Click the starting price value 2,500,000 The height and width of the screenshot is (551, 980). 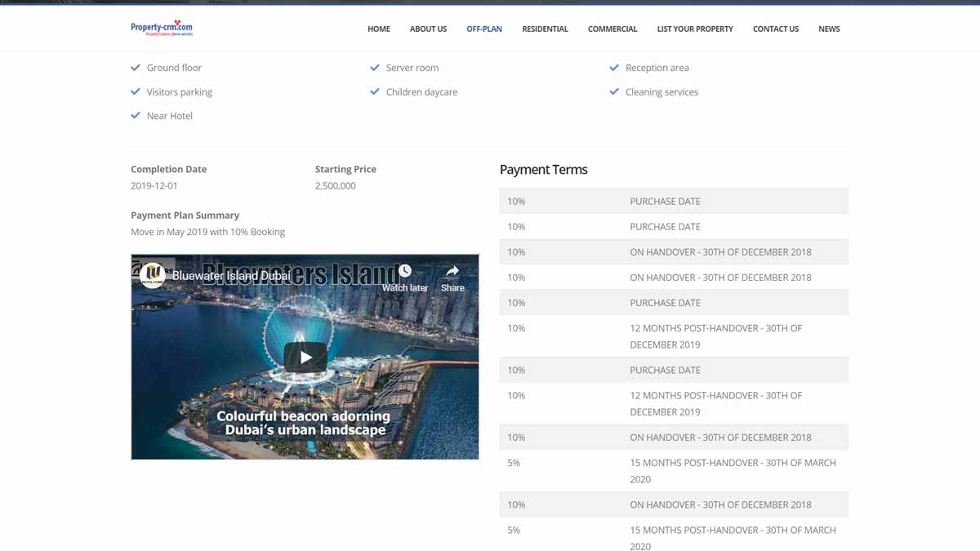click(336, 186)
